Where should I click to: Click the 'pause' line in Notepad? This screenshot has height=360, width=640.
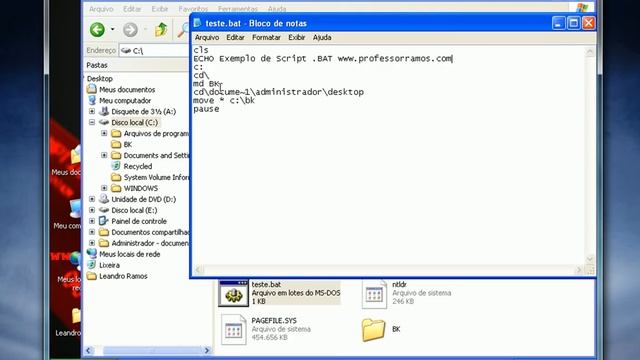[206, 109]
